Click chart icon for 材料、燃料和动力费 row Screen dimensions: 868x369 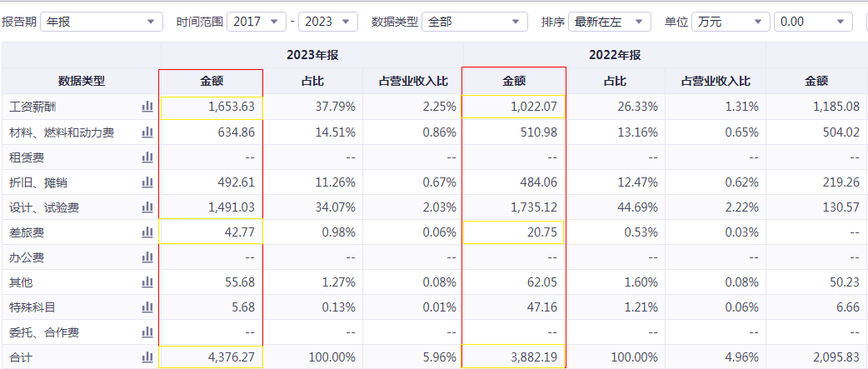click(147, 132)
